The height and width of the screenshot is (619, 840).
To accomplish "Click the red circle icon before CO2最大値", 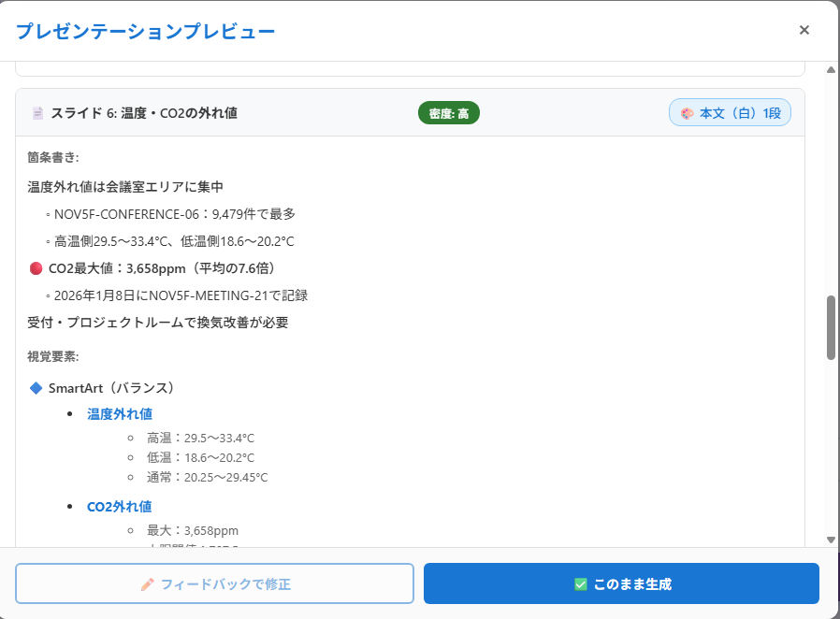I will pos(36,268).
